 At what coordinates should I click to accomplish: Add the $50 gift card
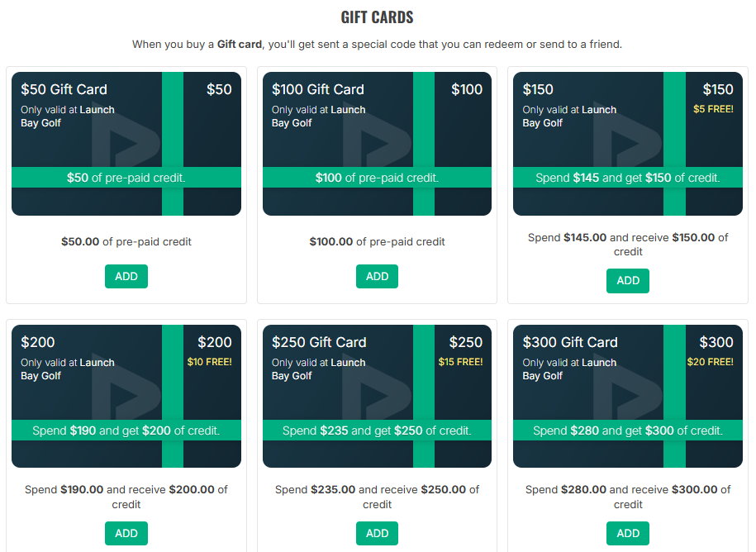click(x=126, y=276)
